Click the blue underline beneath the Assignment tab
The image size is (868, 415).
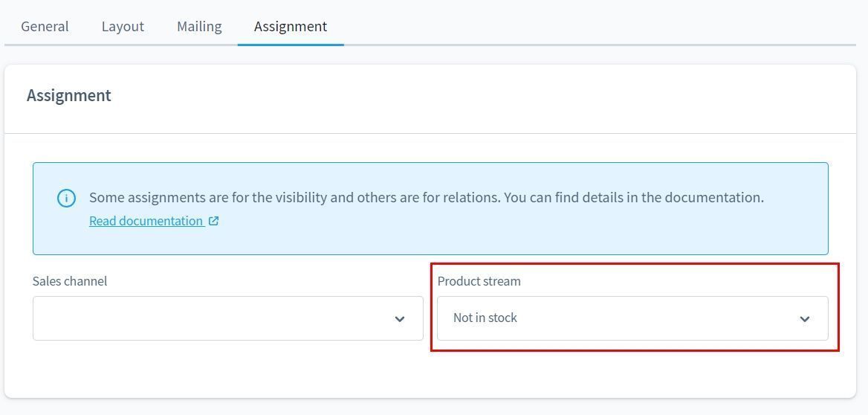[290, 45]
